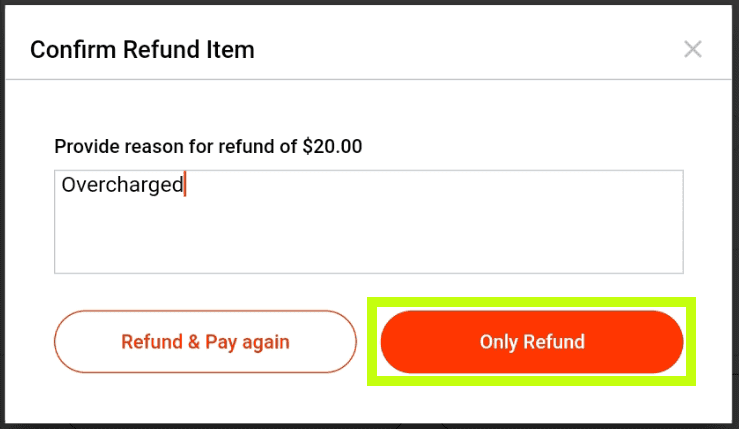Click the letter O at start of Overcharged
This screenshot has height=429, width=739.
[69, 185]
